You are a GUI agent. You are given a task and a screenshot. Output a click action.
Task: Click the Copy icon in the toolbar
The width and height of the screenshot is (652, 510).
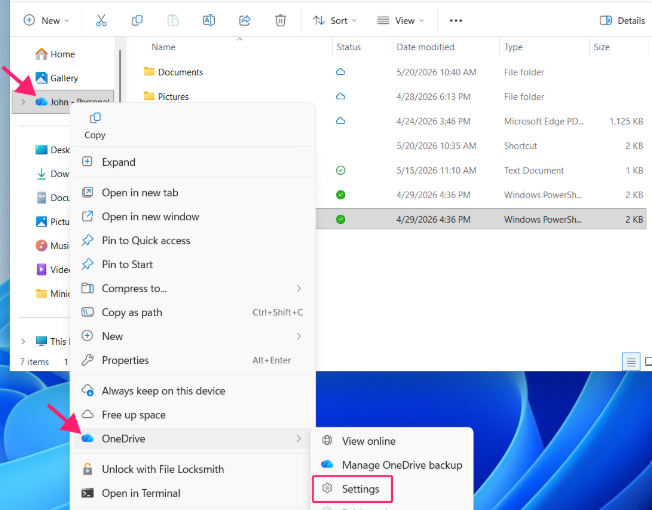137,20
